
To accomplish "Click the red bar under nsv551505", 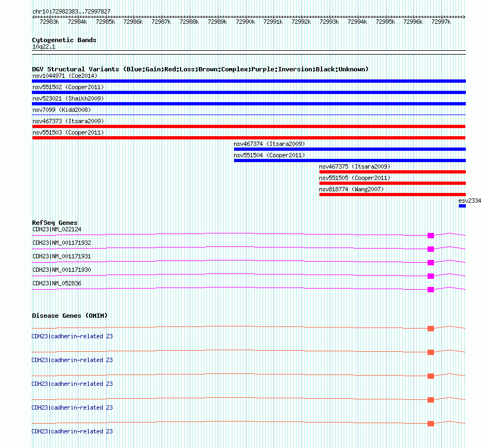I will (392, 183).
